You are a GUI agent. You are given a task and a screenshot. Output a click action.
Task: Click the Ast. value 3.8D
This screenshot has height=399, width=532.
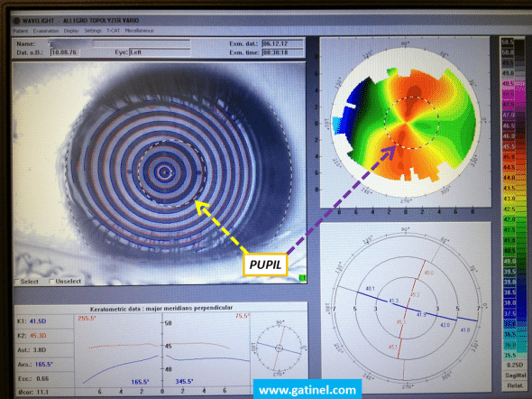[40, 349]
